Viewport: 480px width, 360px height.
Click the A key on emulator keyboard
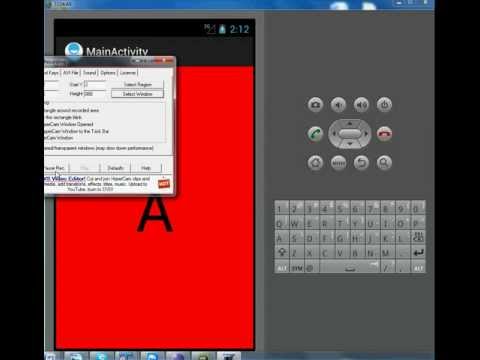tap(282, 237)
